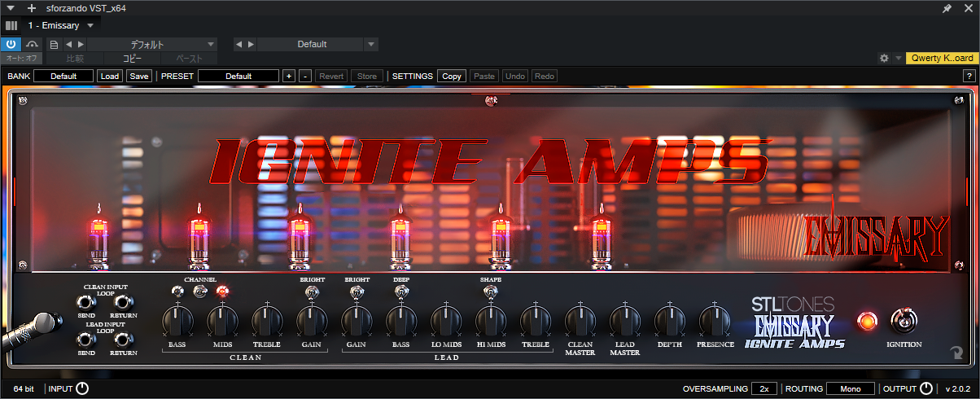This screenshot has width=980, height=399.
Task: Open the help question mark button
Action: pos(969,76)
